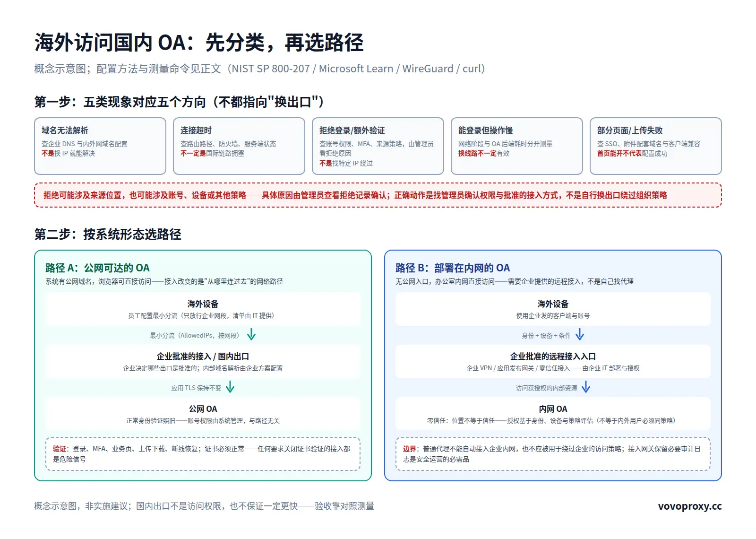
Task: Click the green arrow beside 最小分流 label
Action: (251, 335)
